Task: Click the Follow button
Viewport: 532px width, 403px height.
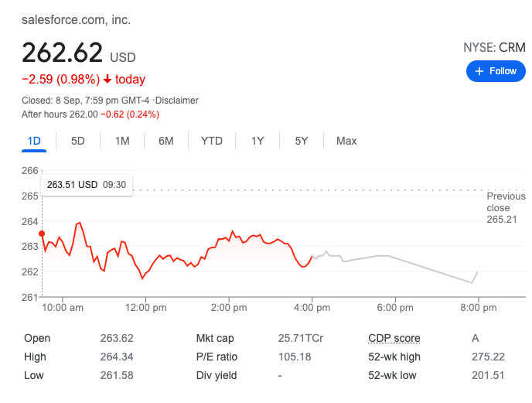Action: click(496, 71)
